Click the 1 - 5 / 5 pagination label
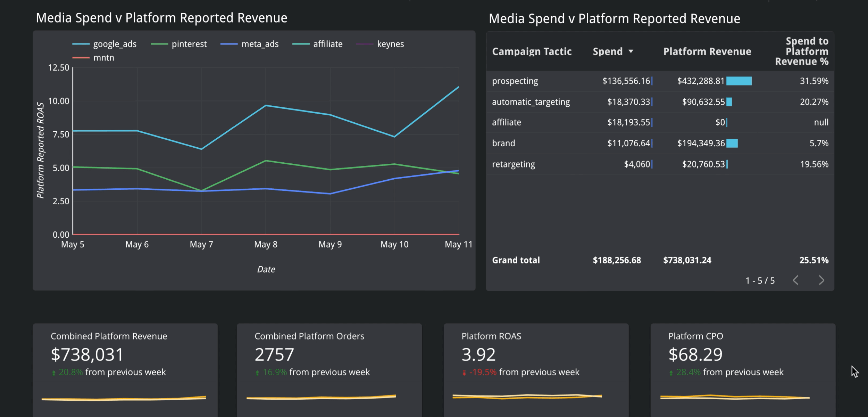Viewport: 868px width, 417px height. tap(760, 280)
